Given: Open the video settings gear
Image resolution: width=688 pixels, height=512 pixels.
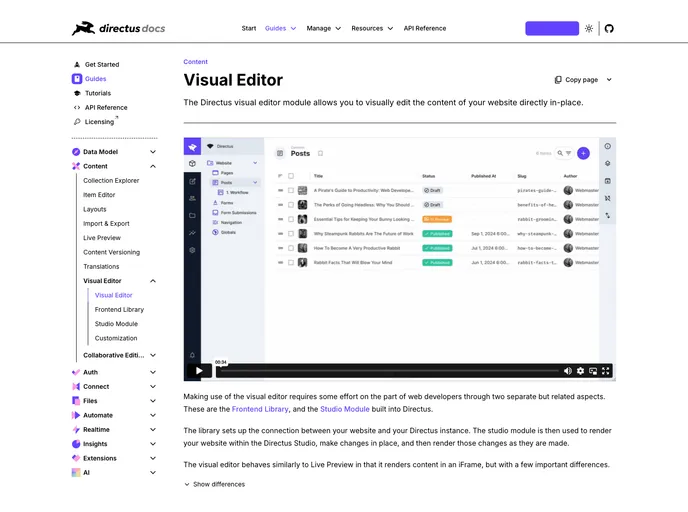Looking at the screenshot, I should pos(580,371).
